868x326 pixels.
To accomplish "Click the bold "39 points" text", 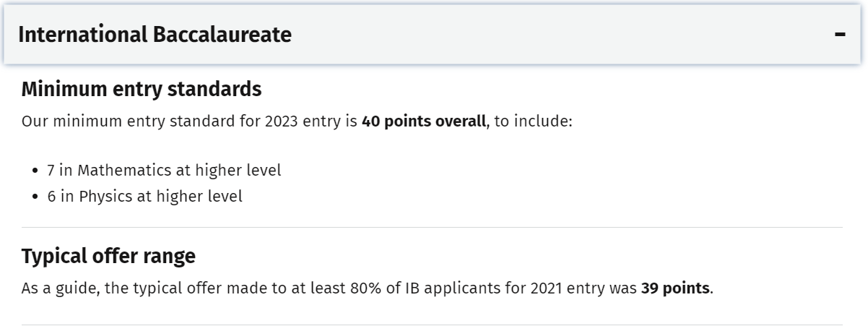I will pos(674,288).
